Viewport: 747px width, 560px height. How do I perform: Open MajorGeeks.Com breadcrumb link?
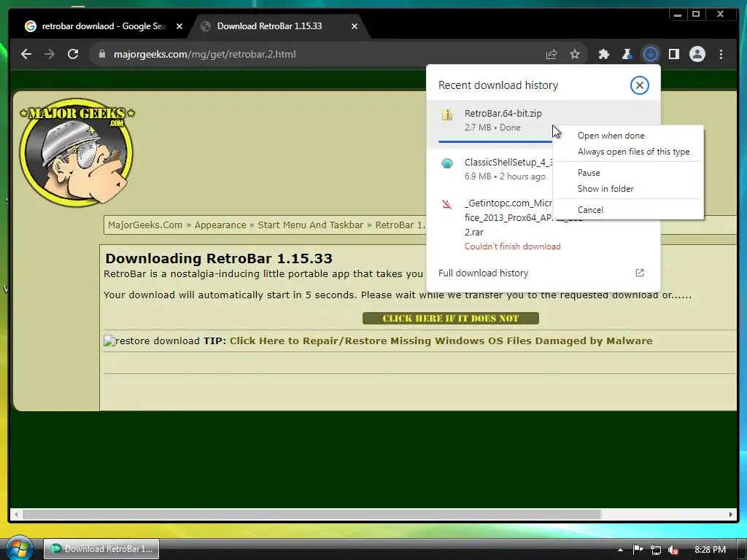tap(145, 225)
